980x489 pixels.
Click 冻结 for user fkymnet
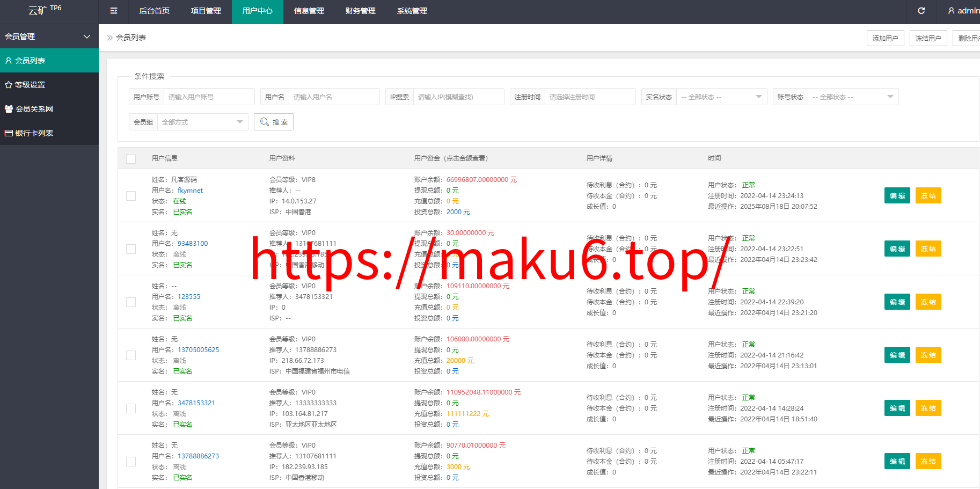click(928, 195)
